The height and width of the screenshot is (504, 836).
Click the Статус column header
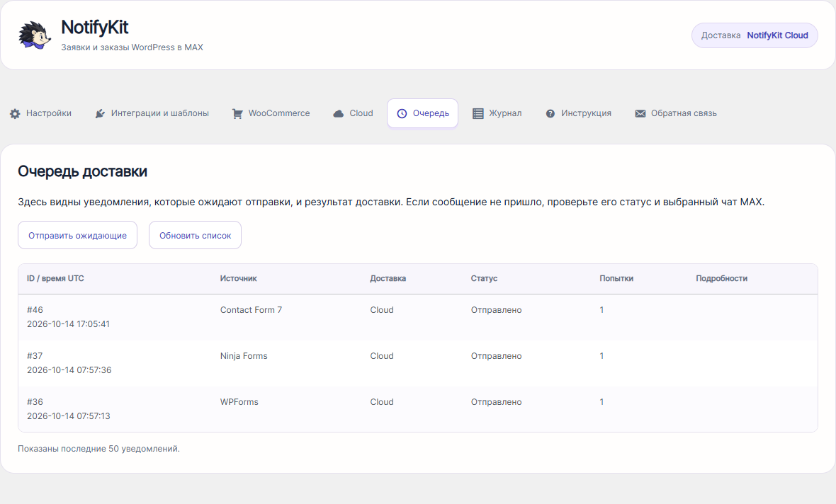tap(484, 278)
